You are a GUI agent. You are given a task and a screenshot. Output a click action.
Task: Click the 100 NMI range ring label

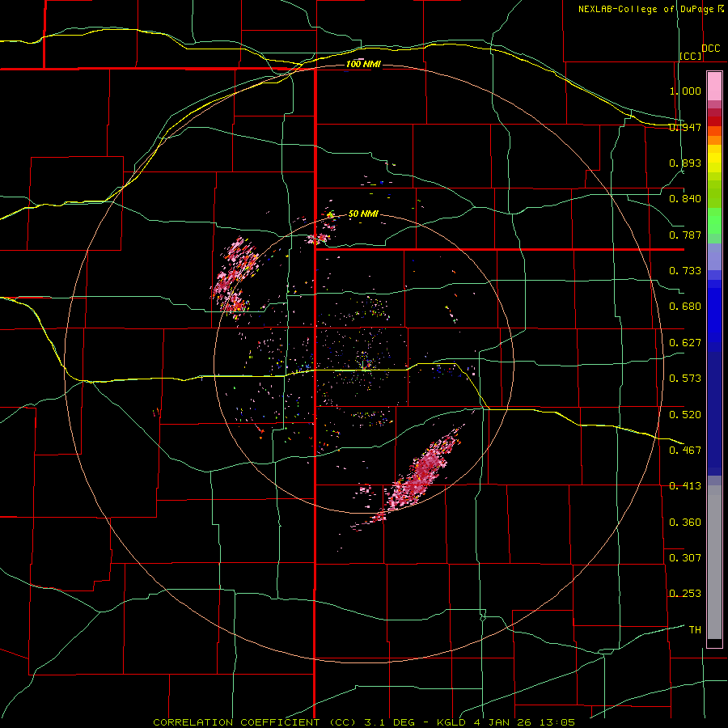point(363,64)
